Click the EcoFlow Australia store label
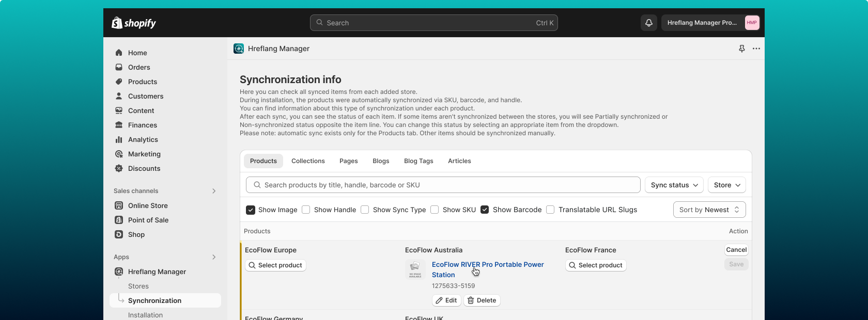Image resolution: width=868 pixels, height=320 pixels. click(x=433, y=250)
